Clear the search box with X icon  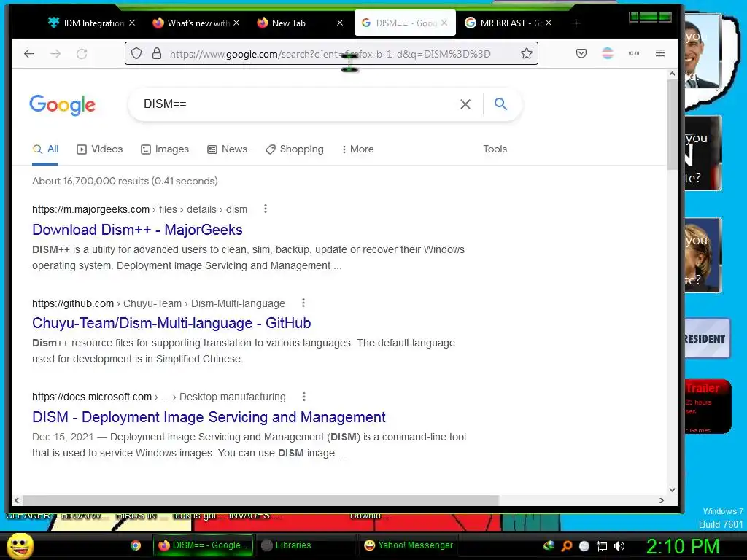(465, 104)
